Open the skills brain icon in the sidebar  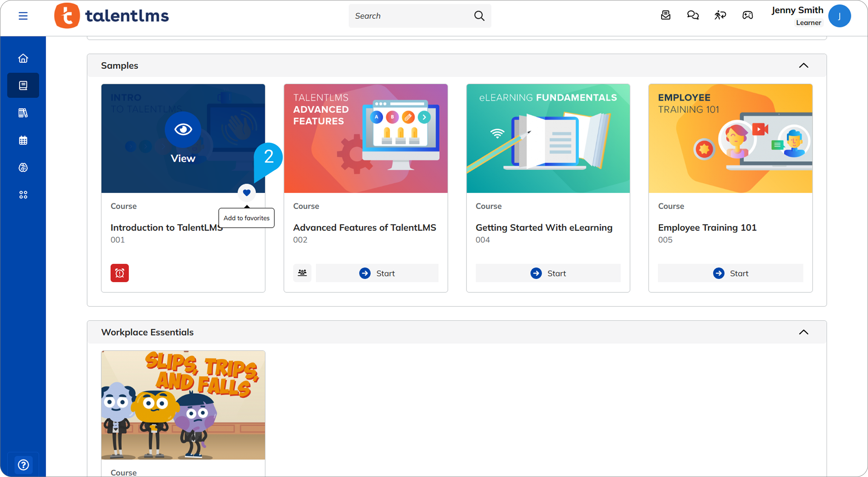click(x=23, y=168)
